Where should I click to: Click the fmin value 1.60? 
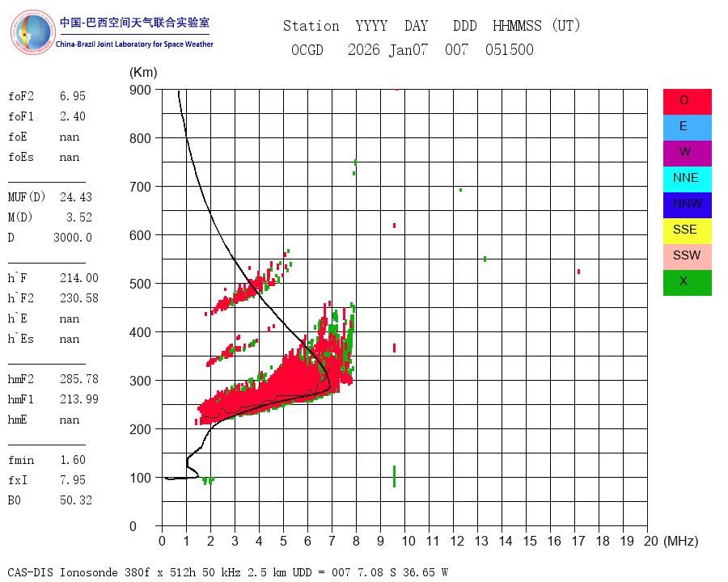(x=73, y=460)
